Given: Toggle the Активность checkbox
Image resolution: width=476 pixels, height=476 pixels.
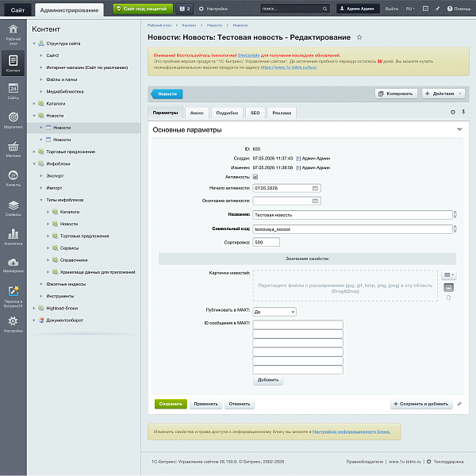Looking at the screenshot, I should click(x=255, y=177).
